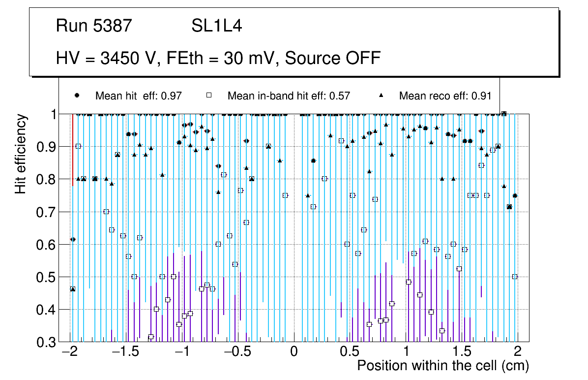Click the filled circle data point at 0.75 on far right
588x380 pixels.
pyautogui.click(x=515, y=195)
